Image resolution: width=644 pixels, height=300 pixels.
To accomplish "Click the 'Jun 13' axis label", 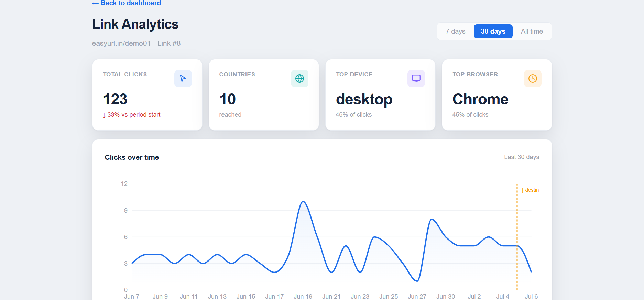I will pos(217,296).
